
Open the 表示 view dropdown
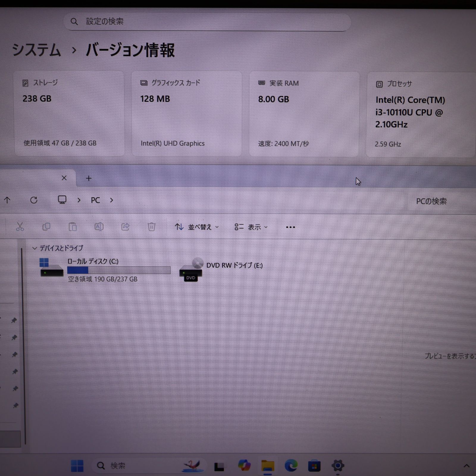pyautogui.click(x=251, y=227)
